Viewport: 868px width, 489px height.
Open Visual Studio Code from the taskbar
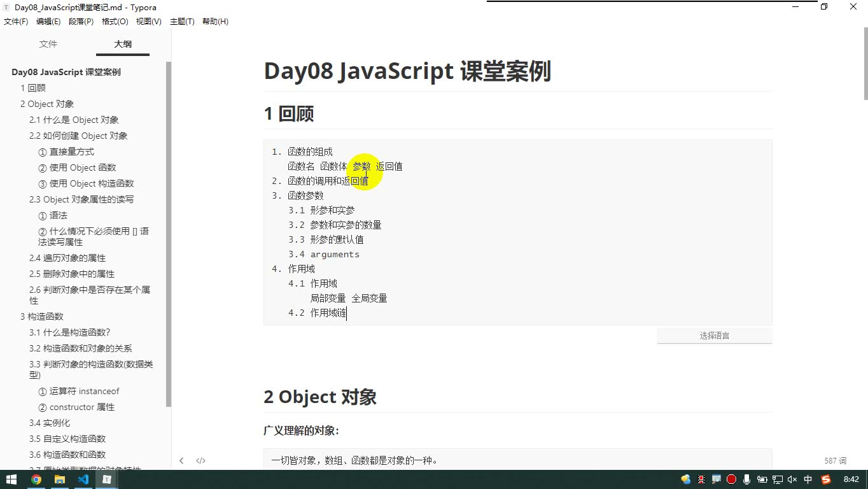(x=83, y=479)
